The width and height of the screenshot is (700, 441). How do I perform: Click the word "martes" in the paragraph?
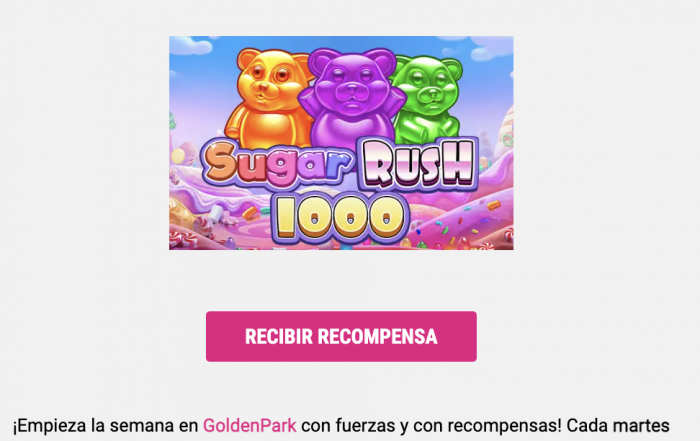[641, 425]
